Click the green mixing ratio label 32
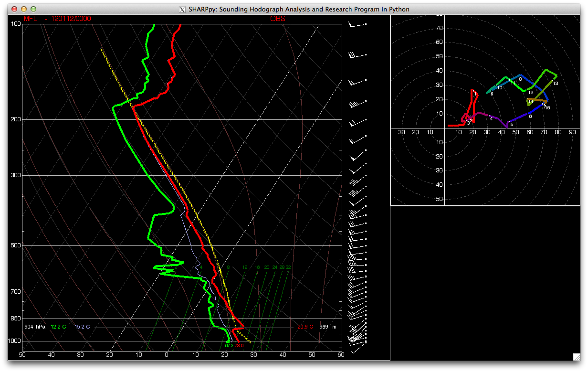Image resolution: width=588 pixels, height=372 pixels. pyautogui.click(x=288, y=267)
